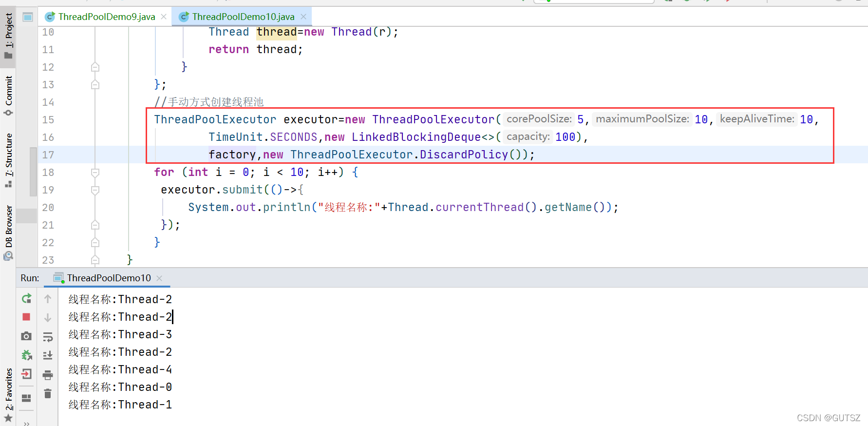868x426 pixels.
Task: Expand more Run toolbar actions chevron
Action: click(27, 423)
